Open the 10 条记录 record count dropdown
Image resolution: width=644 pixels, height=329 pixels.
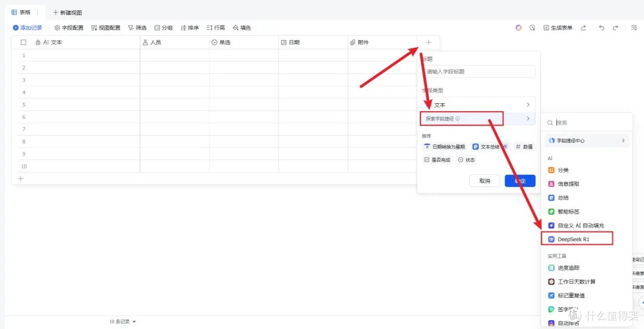coord(122,322)
